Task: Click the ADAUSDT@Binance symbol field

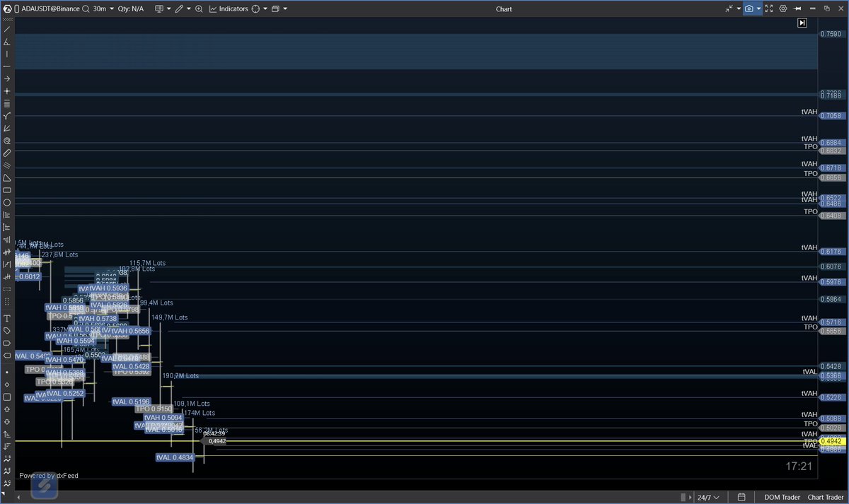Action: click(51, 9)
